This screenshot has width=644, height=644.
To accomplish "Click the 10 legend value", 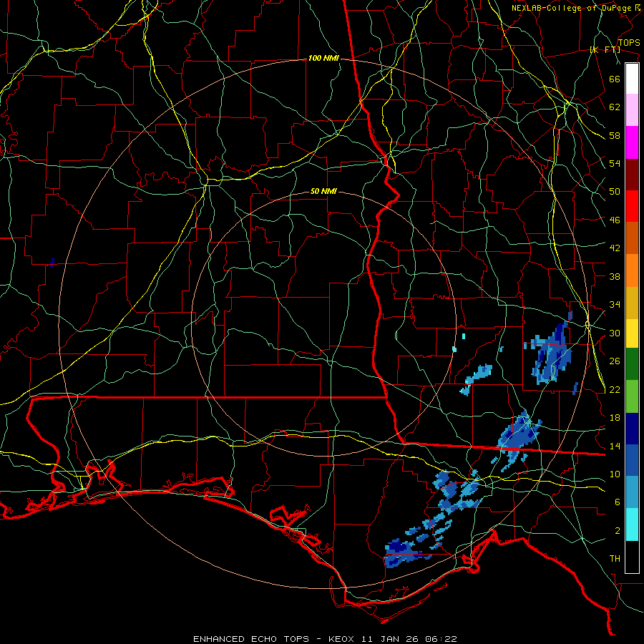I will [615, 474].
